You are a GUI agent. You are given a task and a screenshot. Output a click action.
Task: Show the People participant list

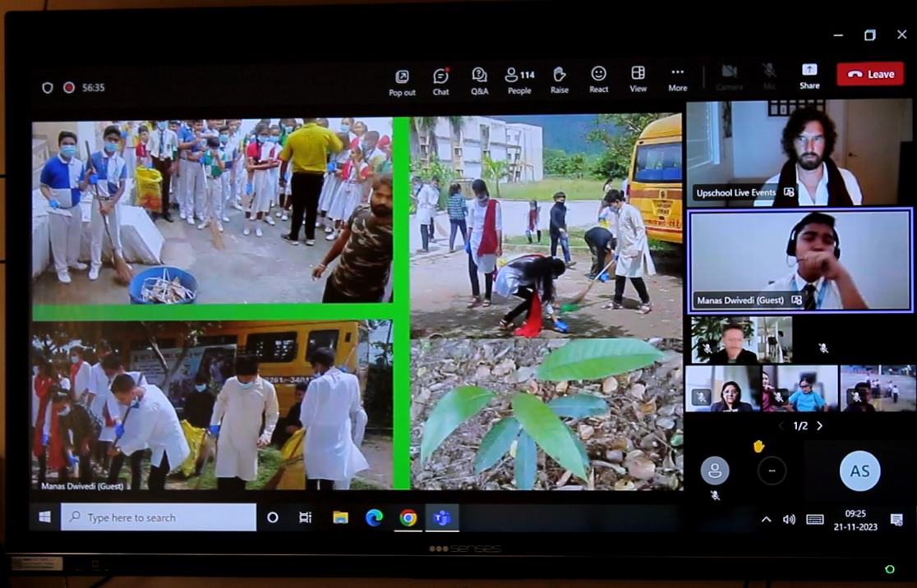click(519, 80)
